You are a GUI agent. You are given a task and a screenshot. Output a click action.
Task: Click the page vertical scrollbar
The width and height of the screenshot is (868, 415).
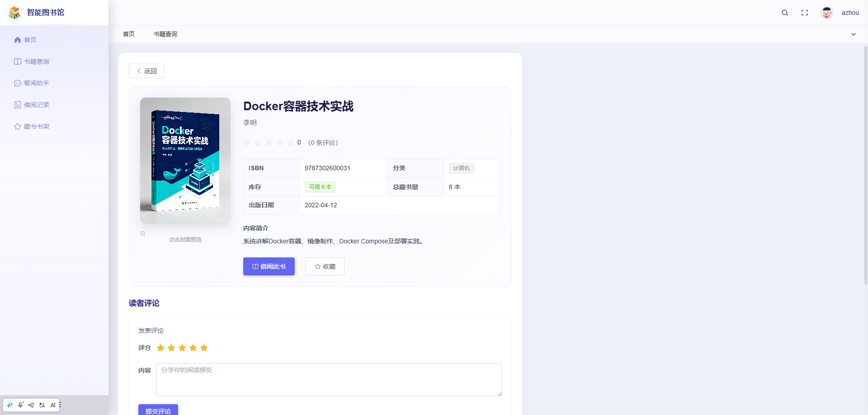point(866,165)
